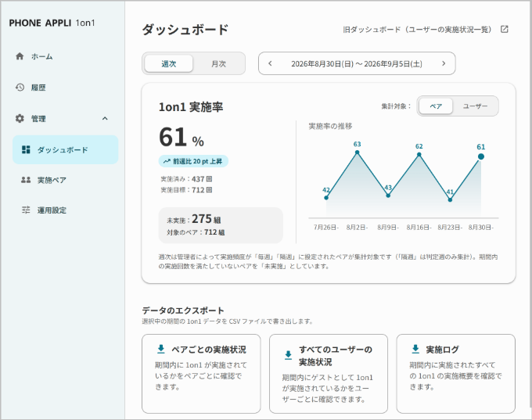Click the pairs people icon
This screenshot has width=532, height=420.
[26, 180]
